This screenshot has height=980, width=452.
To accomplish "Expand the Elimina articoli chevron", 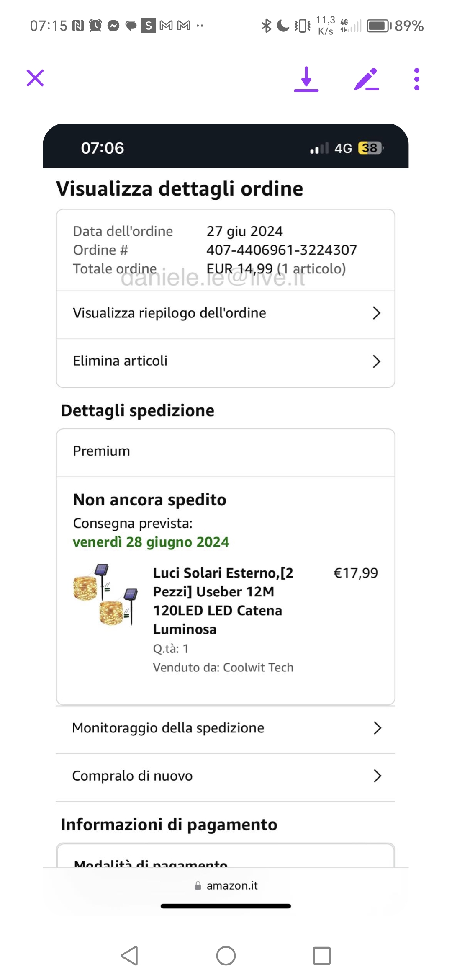I will point(376,361).
